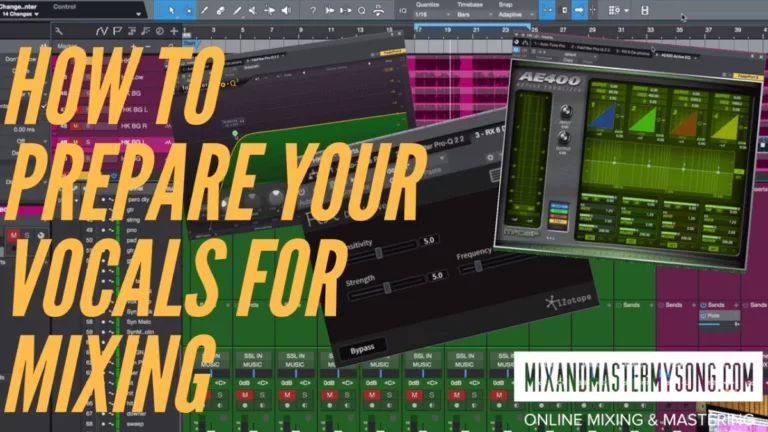Click the Control tab in the top-left panel
This screenshot has width=768, height=432.
click(64, 7)
